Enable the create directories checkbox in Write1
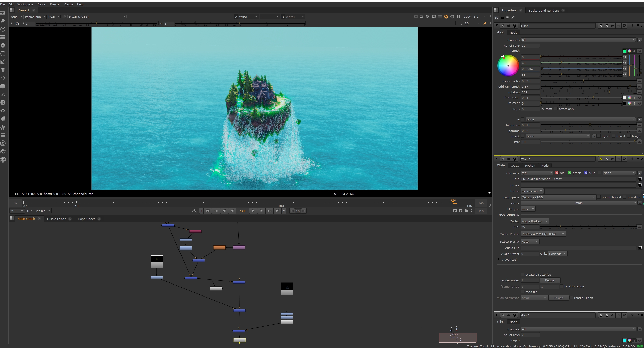The width and height of the screenshot is (644, 348). 522,274
